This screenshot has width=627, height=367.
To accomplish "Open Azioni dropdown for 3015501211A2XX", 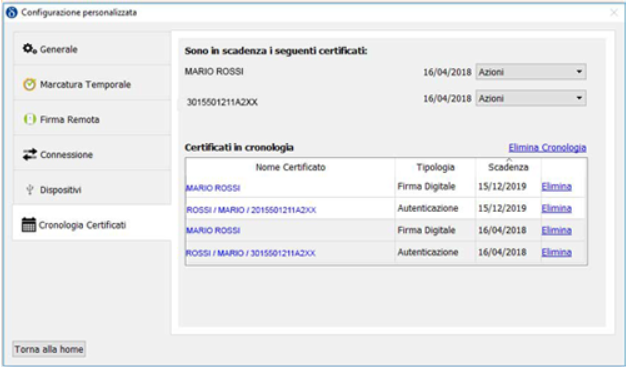I will 531,98.
